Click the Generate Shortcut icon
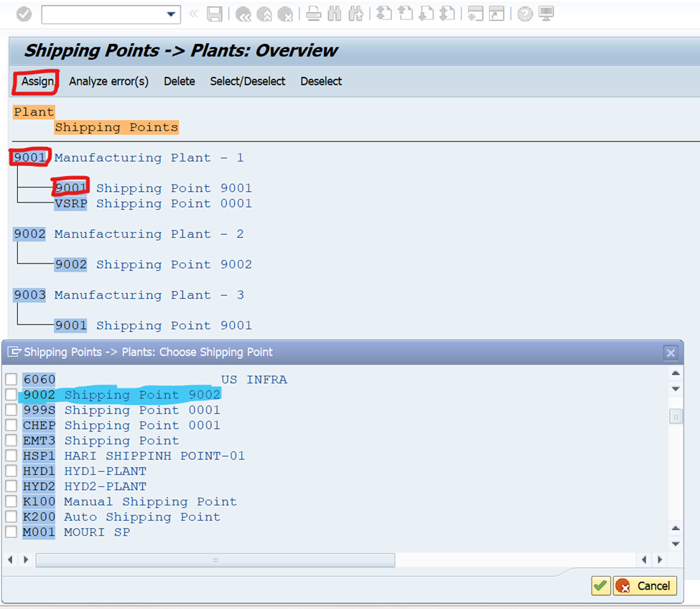The image size is (700, 609). tap(497, 14)
